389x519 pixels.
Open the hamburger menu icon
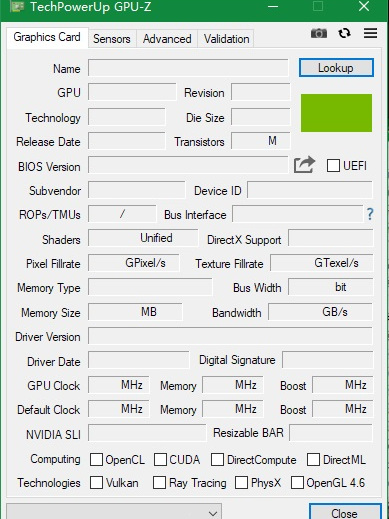coord(370,33)
